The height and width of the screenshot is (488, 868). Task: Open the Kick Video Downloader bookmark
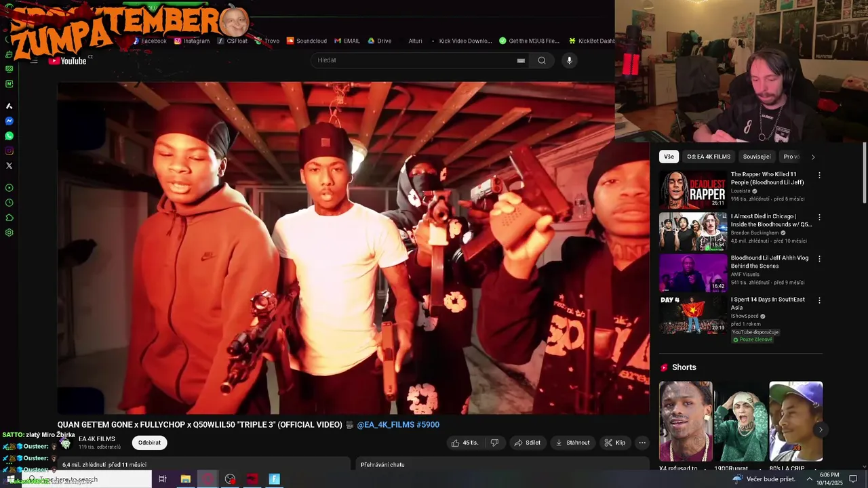[461, 41]
